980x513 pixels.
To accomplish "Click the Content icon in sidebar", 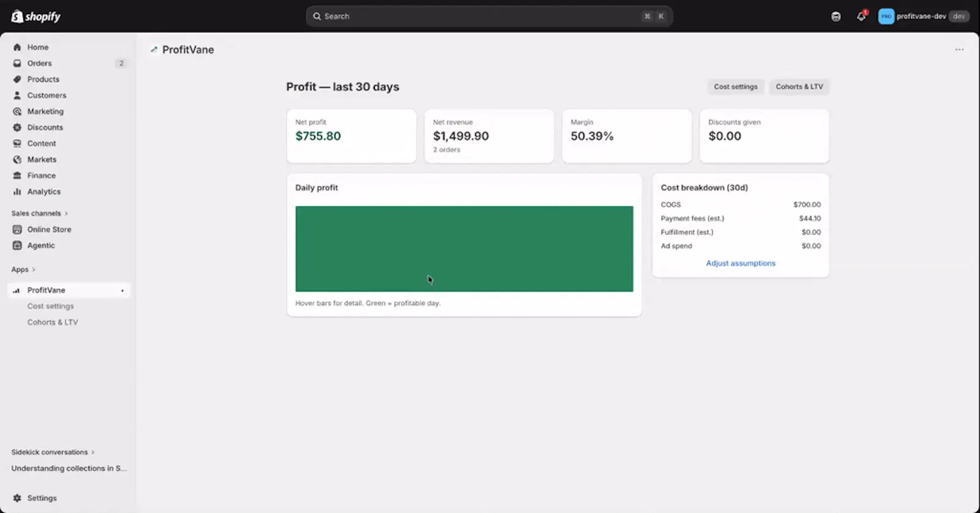I will coord(17,143).
